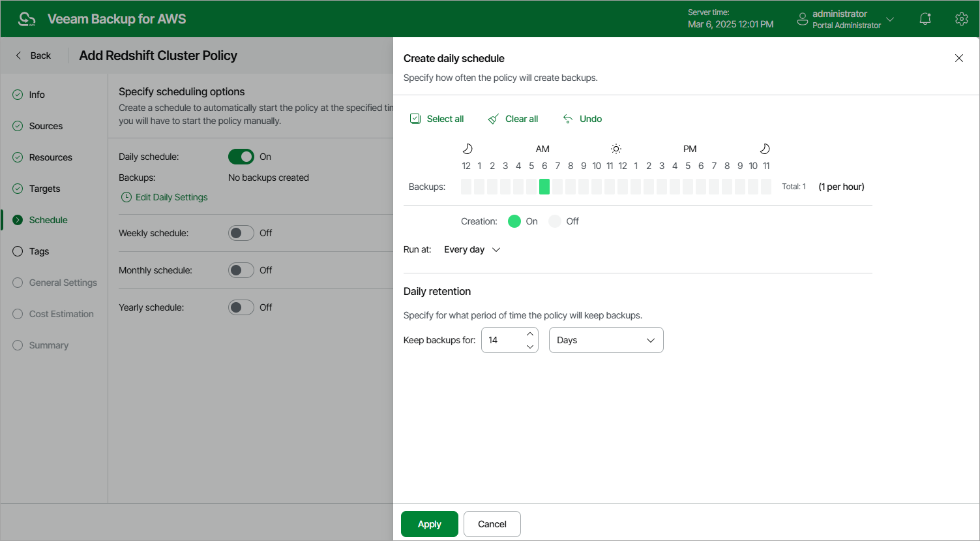
Task: Open Edit Daily Settings
Action: [171, 197]
